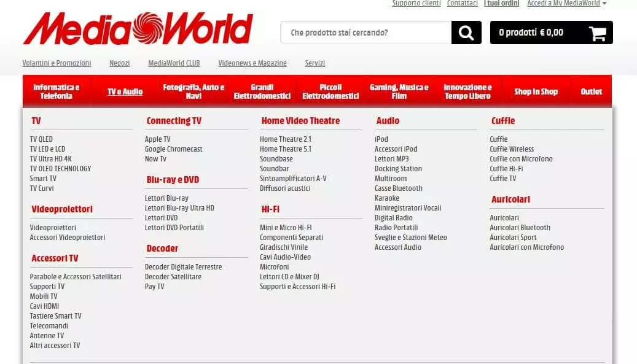
Task: Choose Telecomandi
Action: pyautogui.click(x=49, y=326)
